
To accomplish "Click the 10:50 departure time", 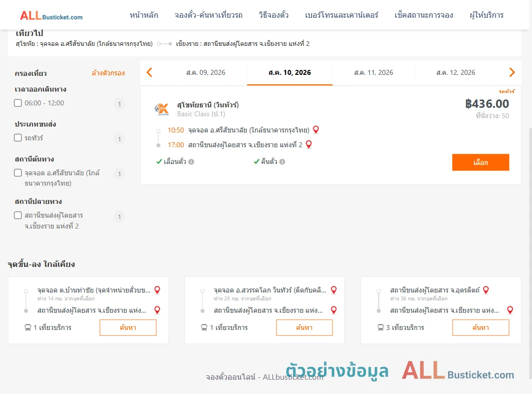I will point(175,130).
